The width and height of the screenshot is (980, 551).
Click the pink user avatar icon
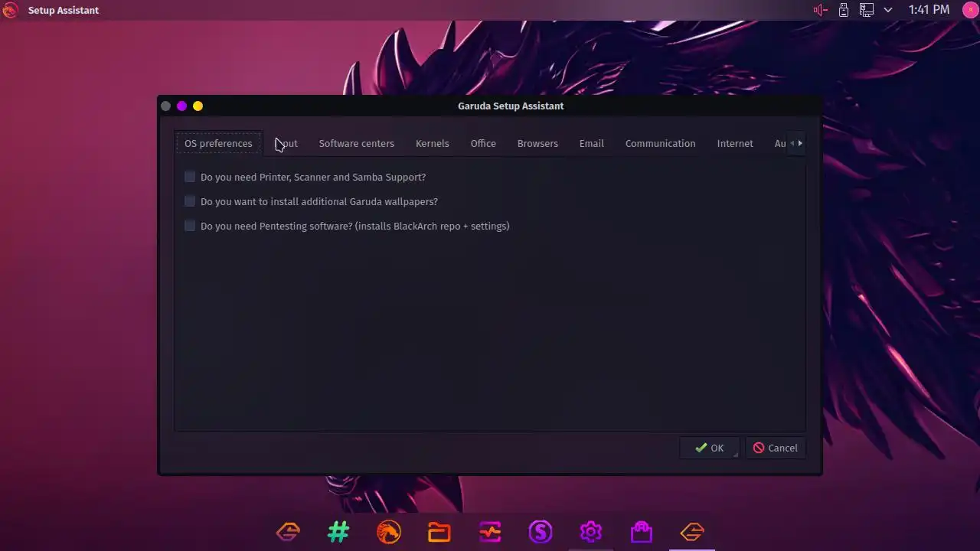pos(970,10)
